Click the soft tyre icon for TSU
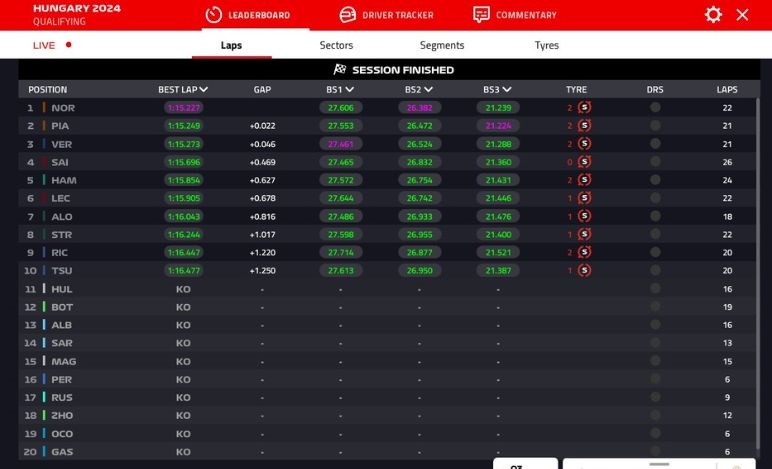The width and height of the screenshot is (772, 469). point(584,270)
